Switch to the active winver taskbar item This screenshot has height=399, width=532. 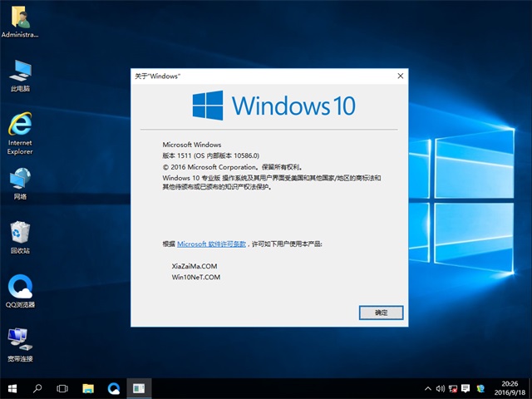[138, 388]
